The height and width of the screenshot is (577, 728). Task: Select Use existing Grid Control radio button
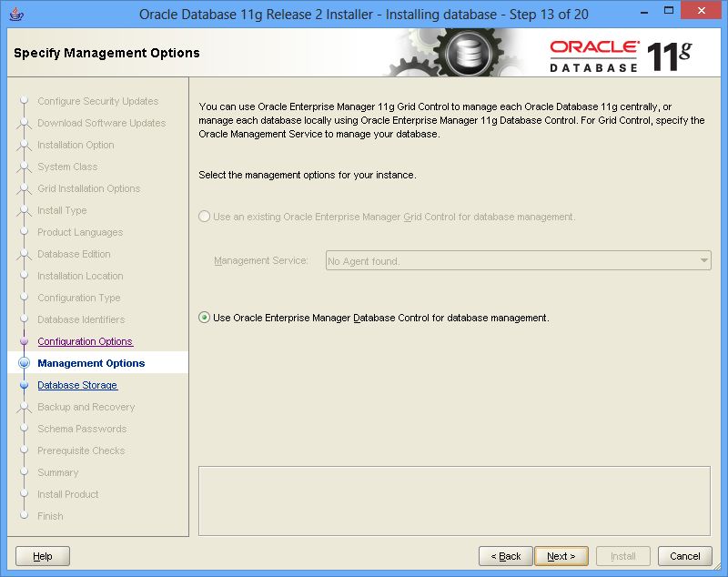coord(204,217)
